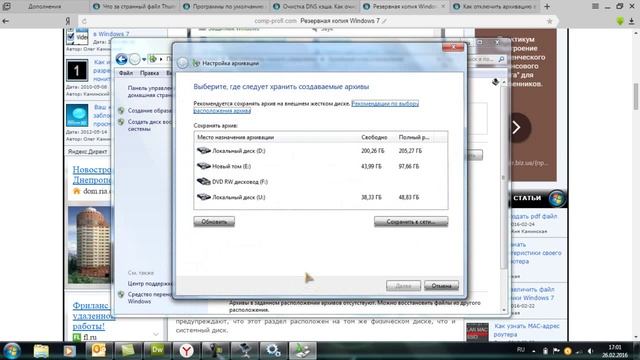Screen dimensions: 640x360
Task: Open Создать pdf файл article link
Action: pos(533,216)
